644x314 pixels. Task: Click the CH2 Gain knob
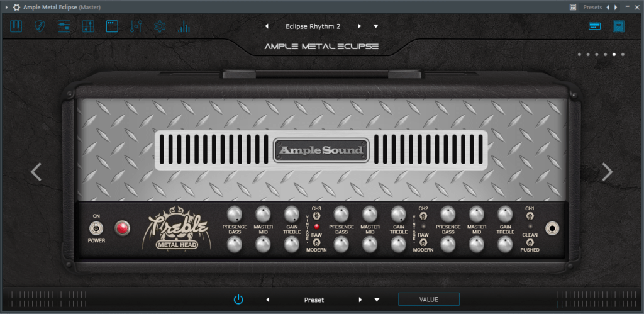pyautogui.click(x=398, y=214)
